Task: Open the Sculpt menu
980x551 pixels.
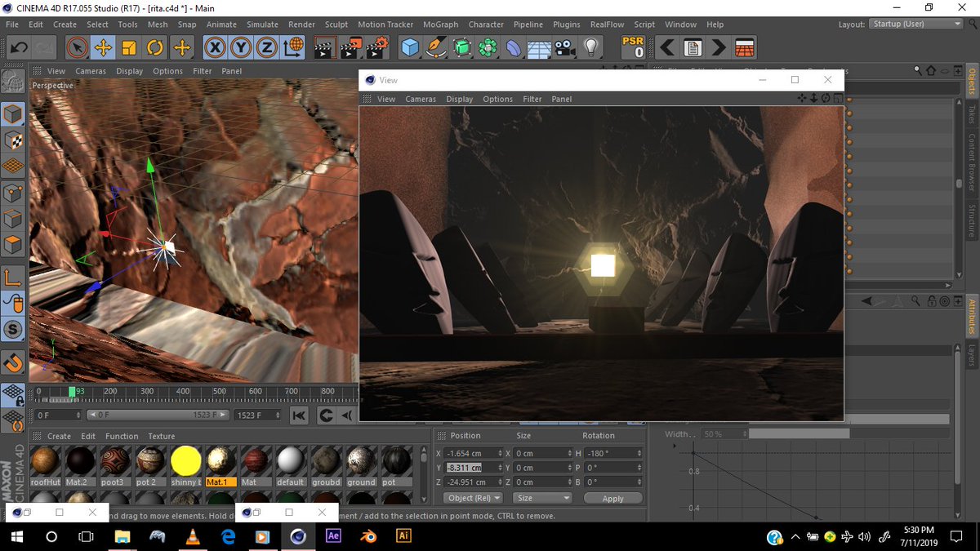Action: 336,24
